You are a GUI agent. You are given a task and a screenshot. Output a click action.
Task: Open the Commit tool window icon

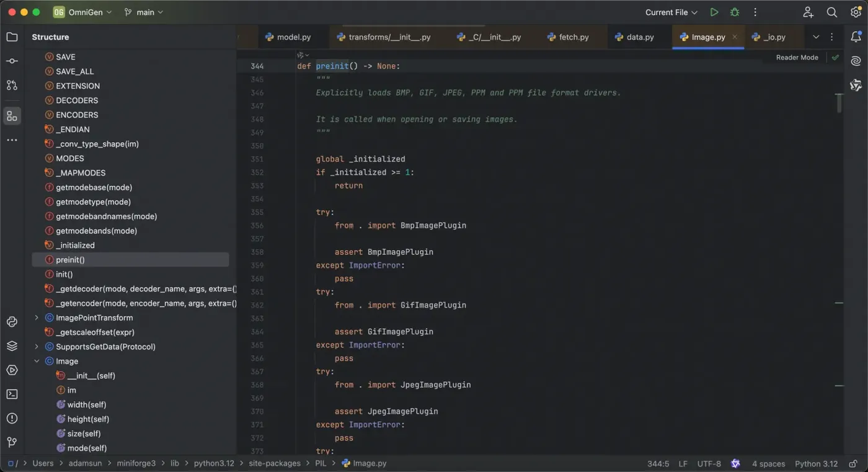pyautogui.click(x=12, y=61)
